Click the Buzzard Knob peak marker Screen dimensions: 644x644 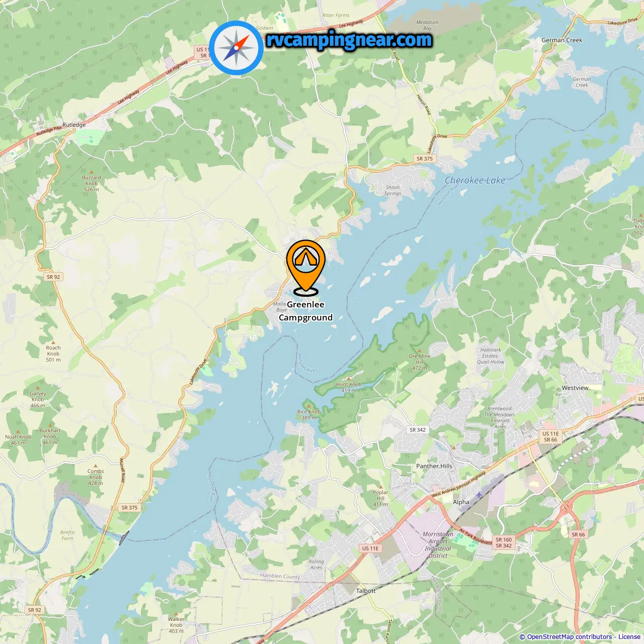pos(92,172)
